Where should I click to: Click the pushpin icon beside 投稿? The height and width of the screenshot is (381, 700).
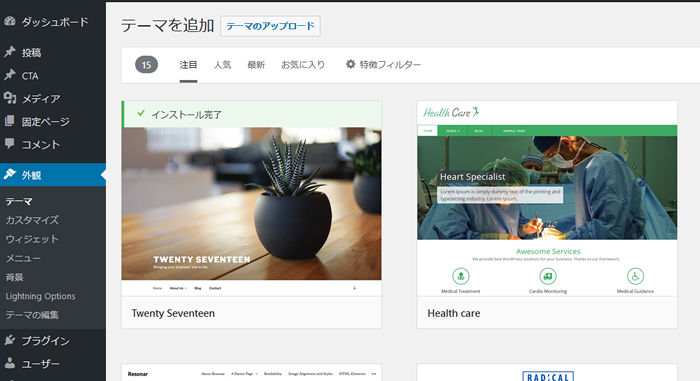coord(9,52)
